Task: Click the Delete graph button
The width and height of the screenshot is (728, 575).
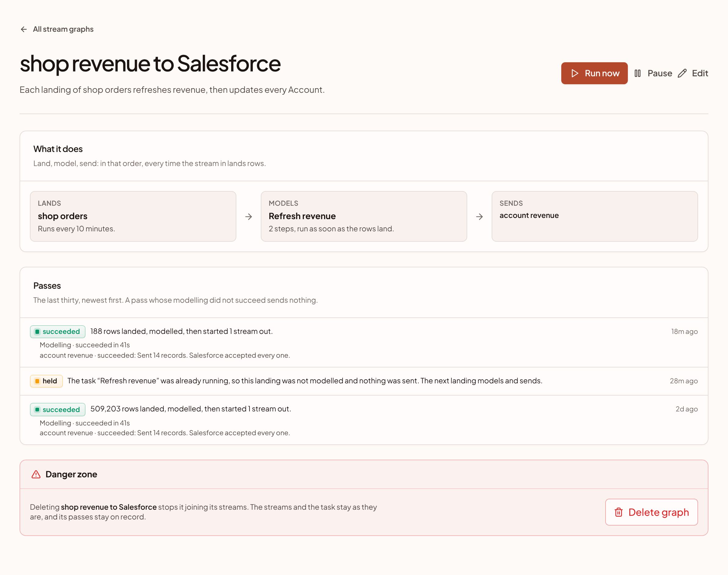Action: [651, 512]
